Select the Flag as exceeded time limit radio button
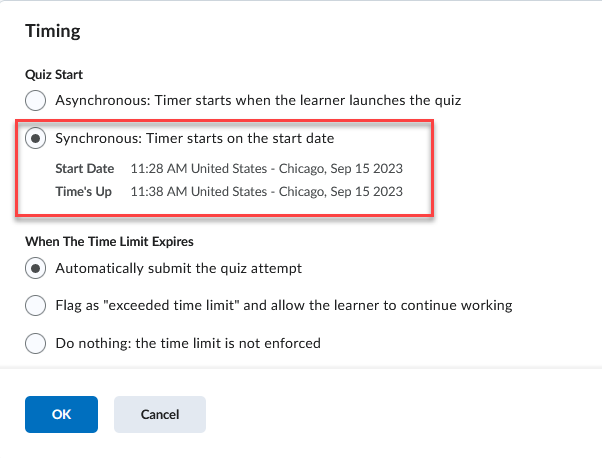Viewport: 602px width, 458px height. pyautogui.click(x=36, y=305)
